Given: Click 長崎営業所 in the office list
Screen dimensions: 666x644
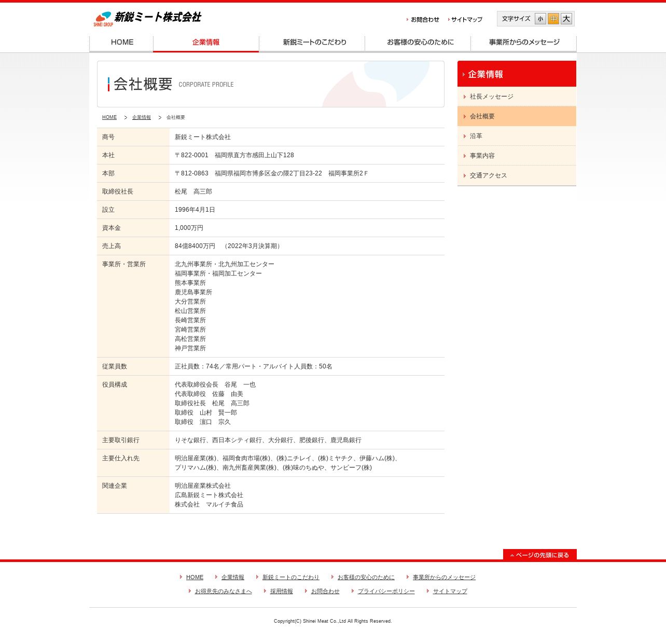Looking at the screenshot, I should [x=190, y=320].
